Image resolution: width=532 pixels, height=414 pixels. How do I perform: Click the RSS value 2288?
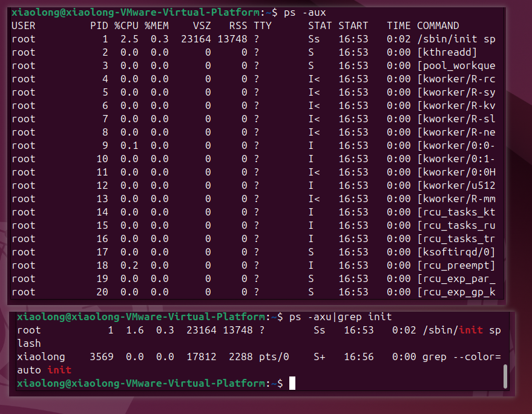coord(241,356)
